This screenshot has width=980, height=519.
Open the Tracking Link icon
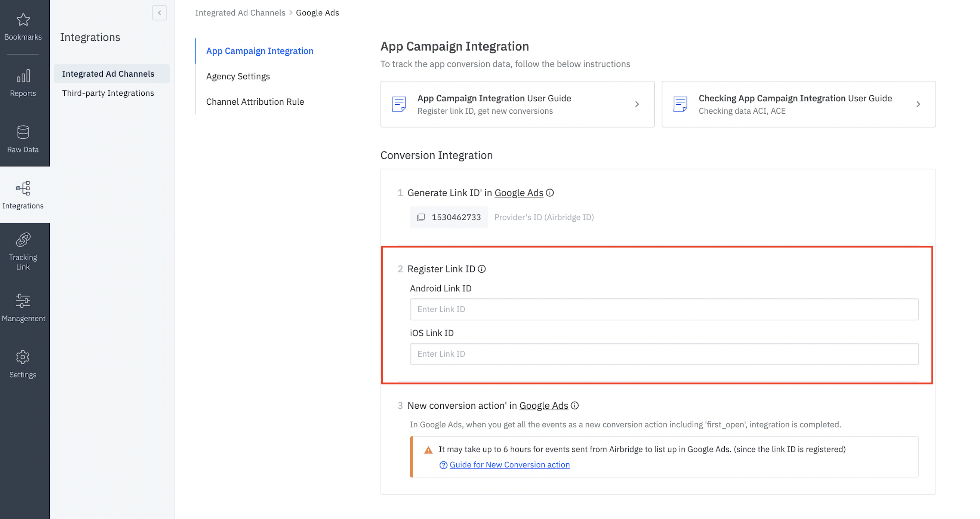point(23,240)
